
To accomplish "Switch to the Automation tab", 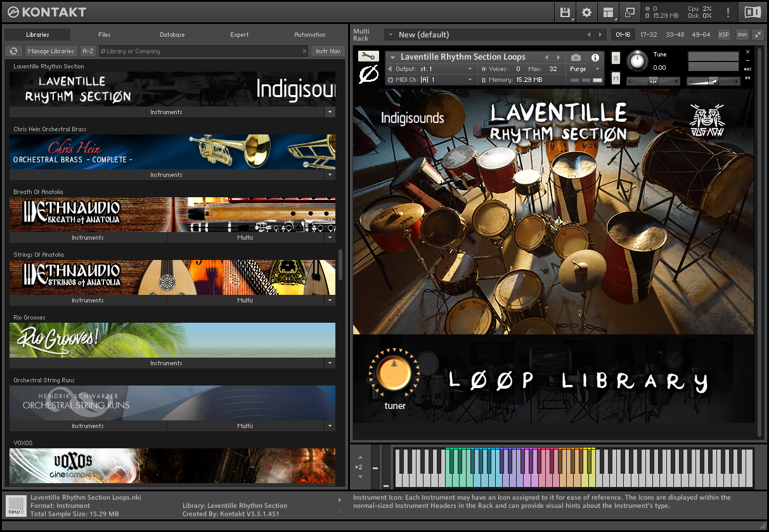I will (310, 34).
